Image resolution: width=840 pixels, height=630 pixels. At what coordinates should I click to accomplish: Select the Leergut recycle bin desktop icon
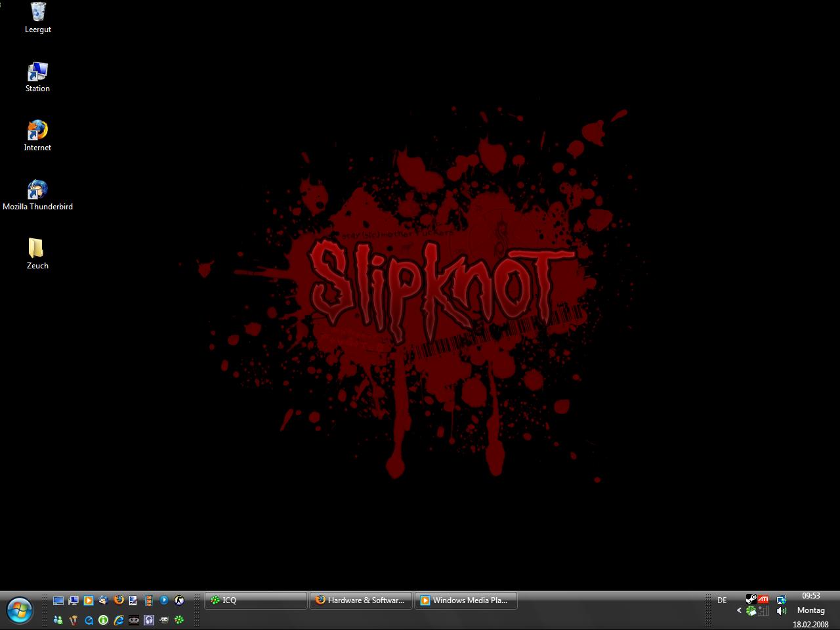point(38,18)
